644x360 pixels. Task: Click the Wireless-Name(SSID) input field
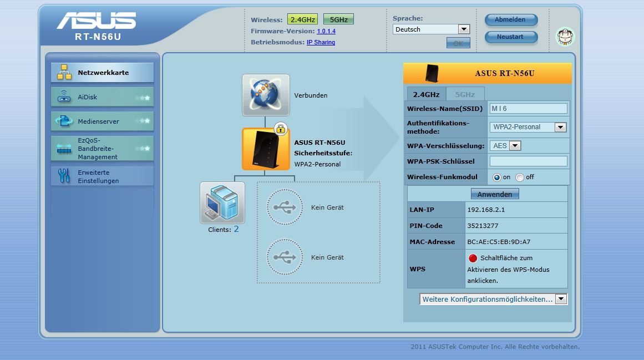pos(528,109)
